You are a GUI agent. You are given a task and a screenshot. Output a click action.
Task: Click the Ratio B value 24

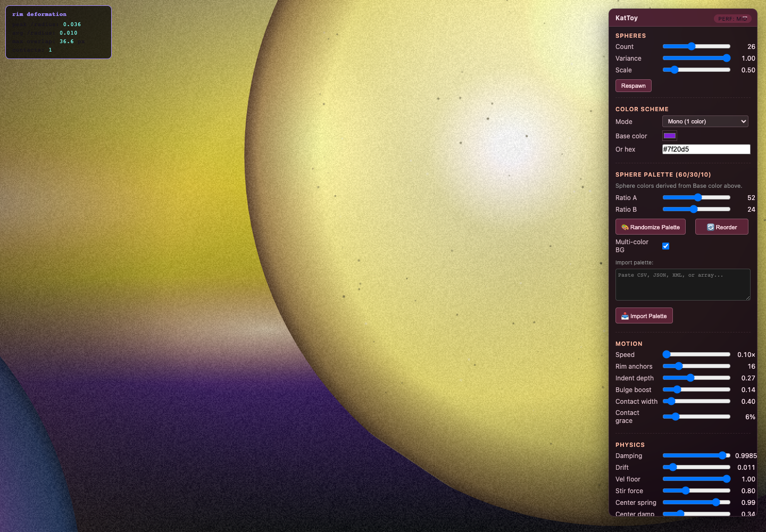tap(751, 210)
